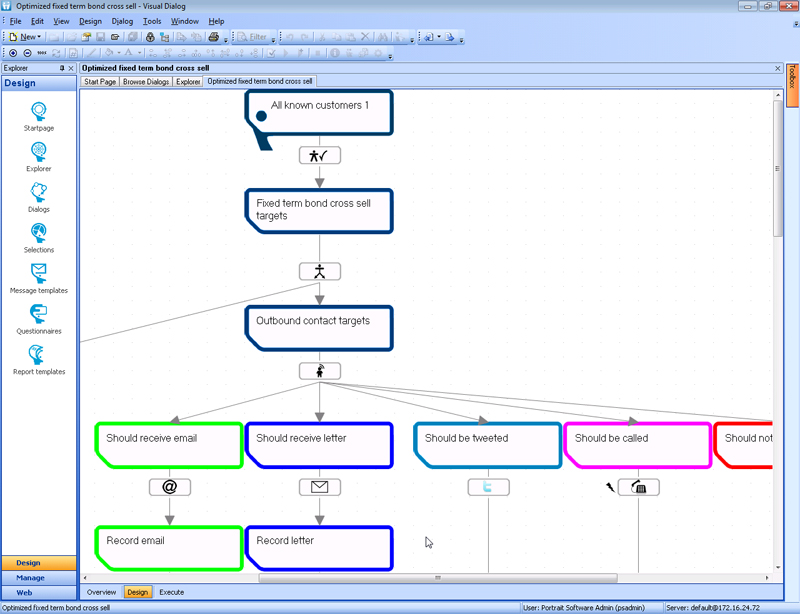
Task: Select the Design section button at the sidebar bottom
Action: click(39, 562)
